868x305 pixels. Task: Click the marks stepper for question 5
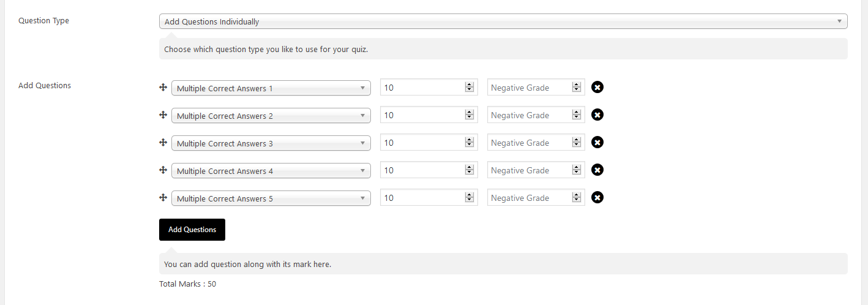(x=470, y=198)
